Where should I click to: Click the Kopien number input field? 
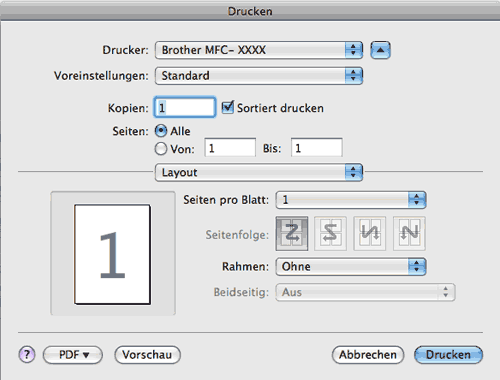pyautogui.click(x=185, y=107)
